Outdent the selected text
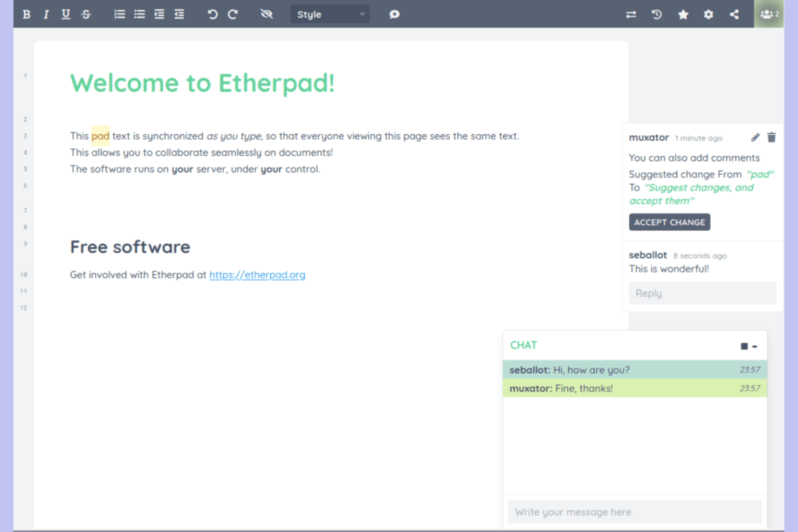The height and width of the screenshot is (532, 798). pos(180,15)
